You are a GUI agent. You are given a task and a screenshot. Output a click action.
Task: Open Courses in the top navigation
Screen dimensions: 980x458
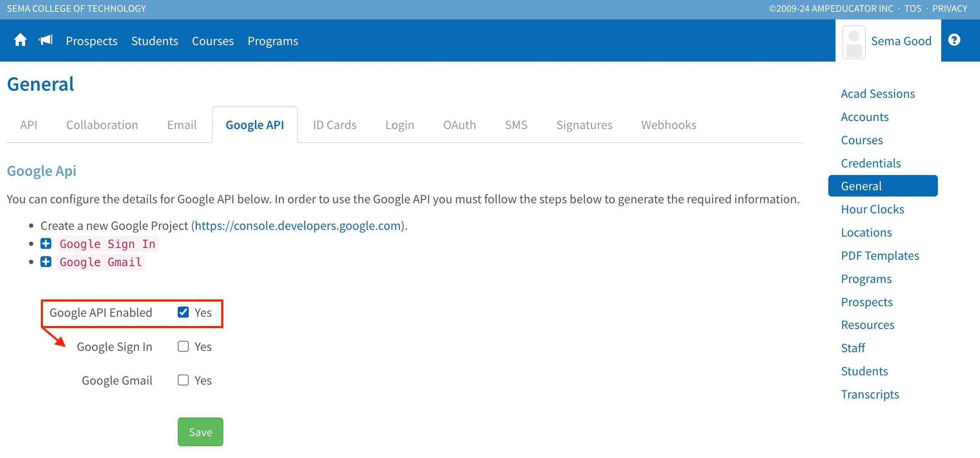(213, 41)
